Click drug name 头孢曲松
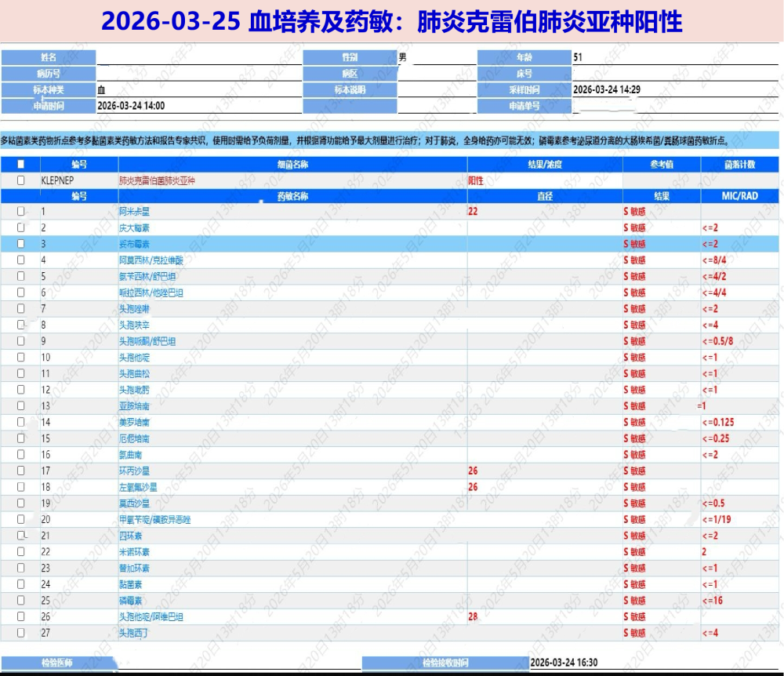This screenshot has height=676, width=784. pos(134,373)
